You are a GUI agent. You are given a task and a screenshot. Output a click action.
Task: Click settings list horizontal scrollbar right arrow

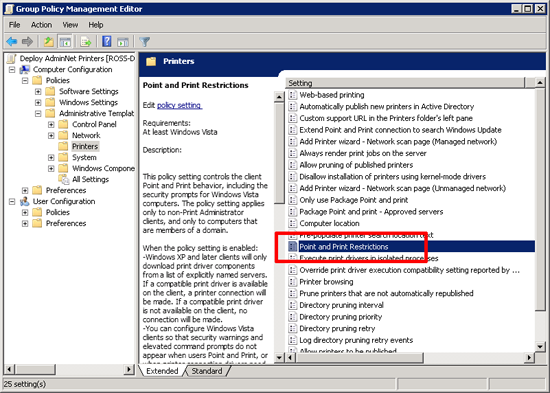[529, 358]
